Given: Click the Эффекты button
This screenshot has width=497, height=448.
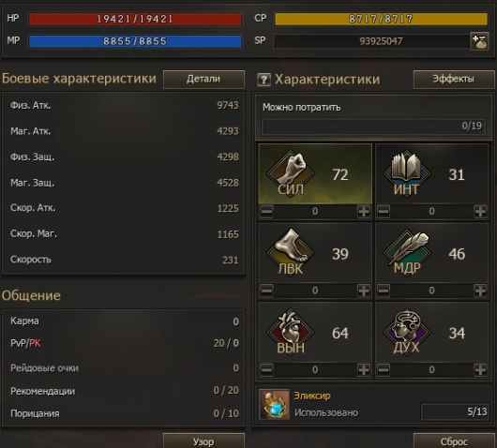Looking at the screenshot, I should click(x=454, y=79).
